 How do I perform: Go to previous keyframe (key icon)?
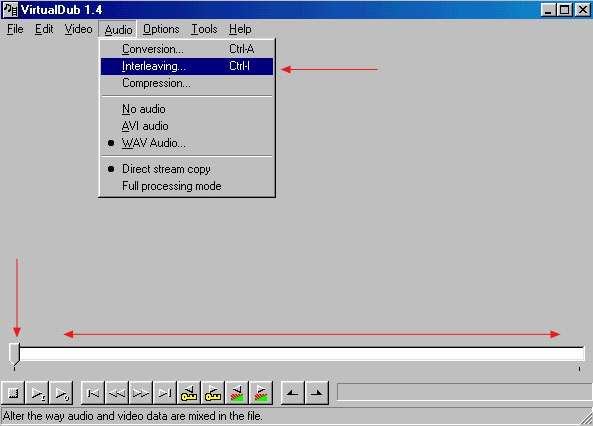pyautogui.click(x=189, y=393)
